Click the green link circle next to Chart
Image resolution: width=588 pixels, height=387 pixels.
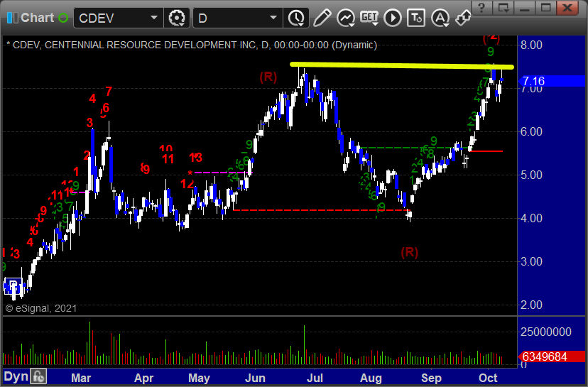[x=63, y=18]
